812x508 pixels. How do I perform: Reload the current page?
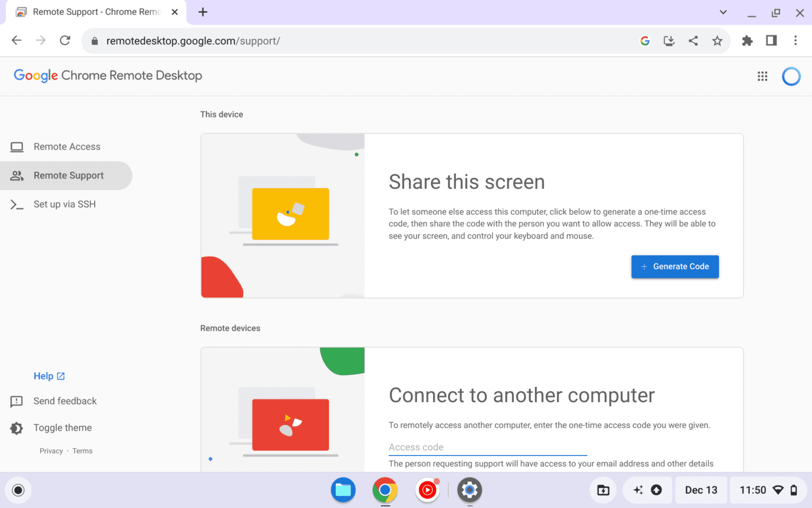64,40
